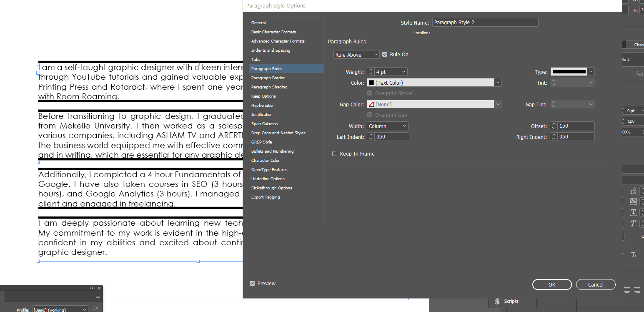Switch to Paragraph Shading settings
The image size is (644, 312).
click(268, 87)
